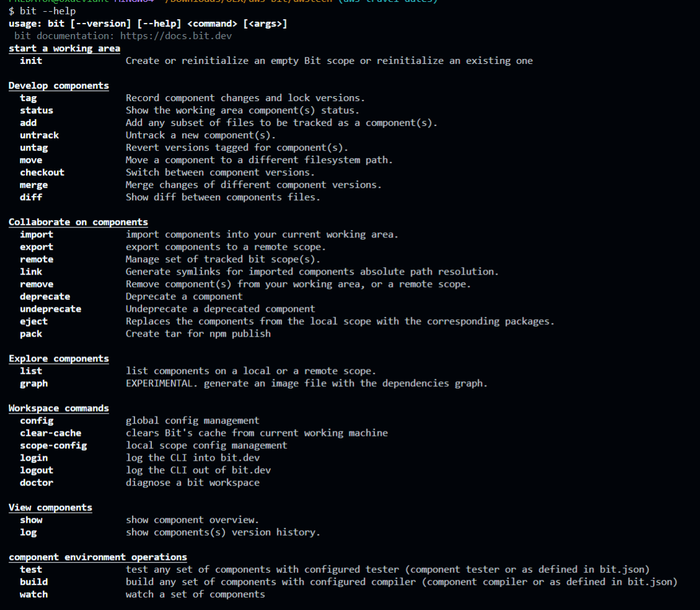Click the 'export' command name
The height and width of the screenshot is (610, 700).
pyautogui.click(x=36, y=247)
